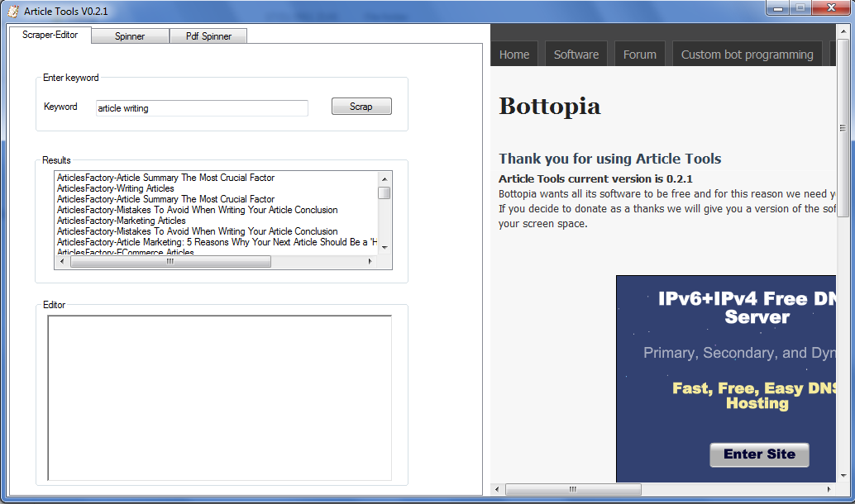Screen dimensions: 855x504
Task: Open the Spinner tab
Action: 130,36
